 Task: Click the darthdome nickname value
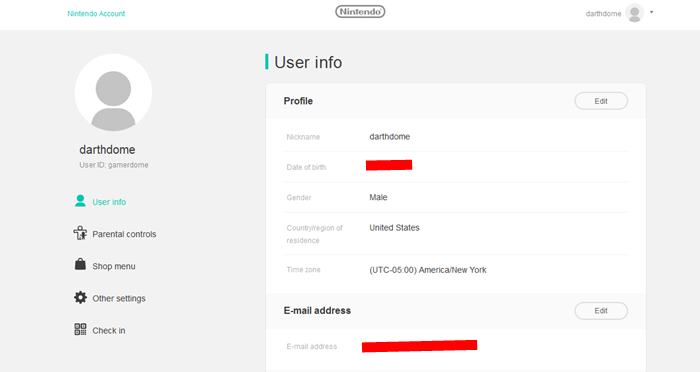(389, 137)
